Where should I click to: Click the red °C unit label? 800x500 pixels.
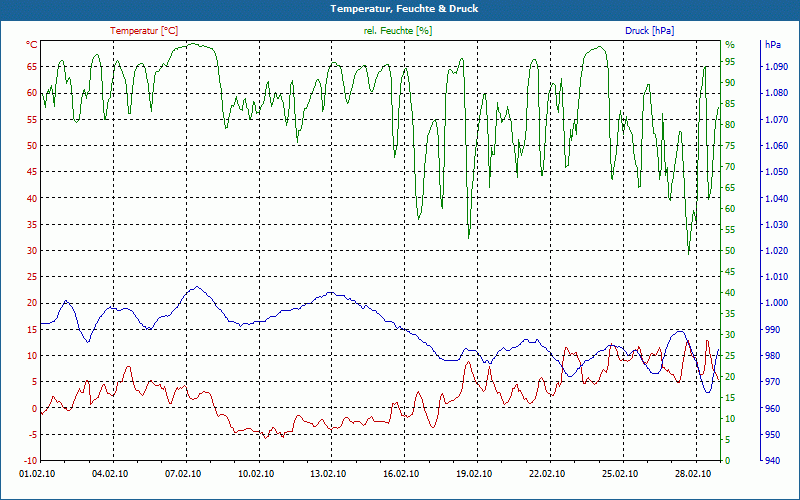coord(32,45)
